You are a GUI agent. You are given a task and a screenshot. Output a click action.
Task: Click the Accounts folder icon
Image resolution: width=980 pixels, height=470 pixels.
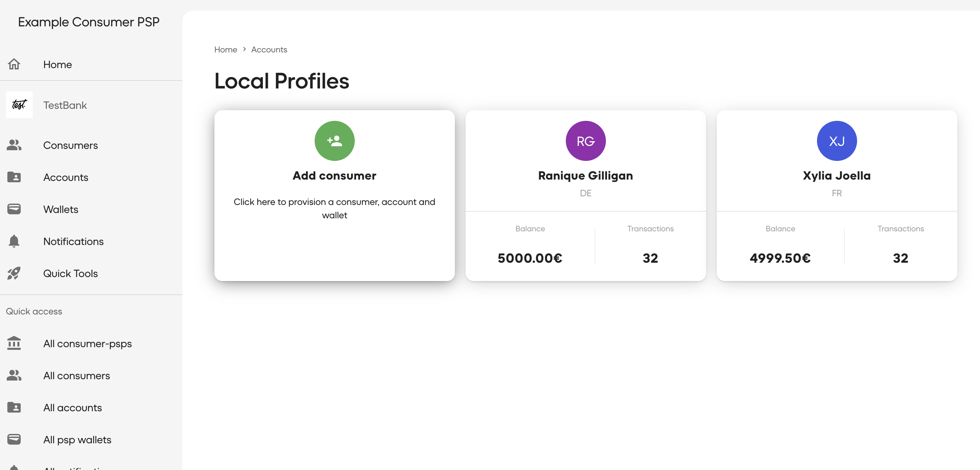[x=14, y=177]
